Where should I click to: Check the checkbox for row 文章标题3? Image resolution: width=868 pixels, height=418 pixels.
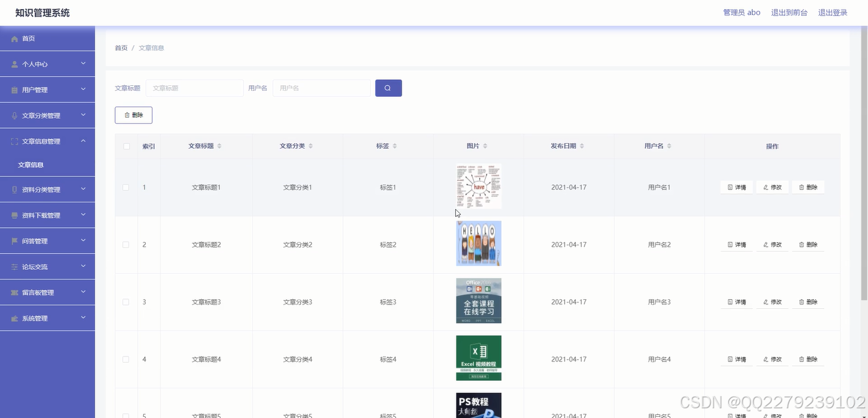coord(126,302)
